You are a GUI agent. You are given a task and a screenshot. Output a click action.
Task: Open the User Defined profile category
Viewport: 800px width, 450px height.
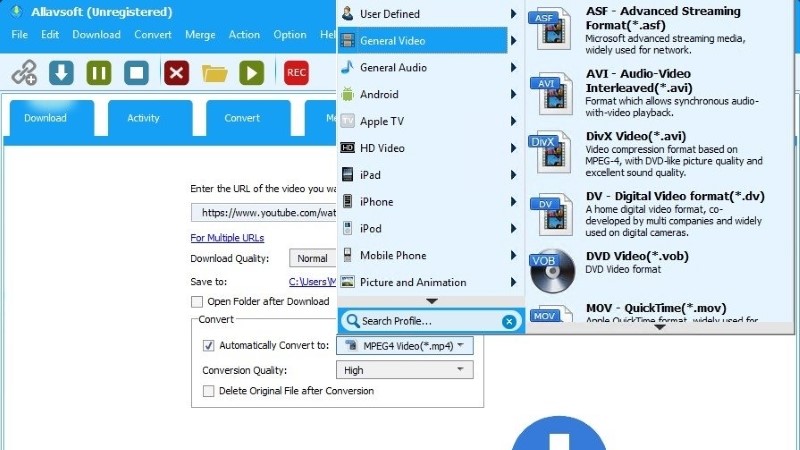coord(430,14)
